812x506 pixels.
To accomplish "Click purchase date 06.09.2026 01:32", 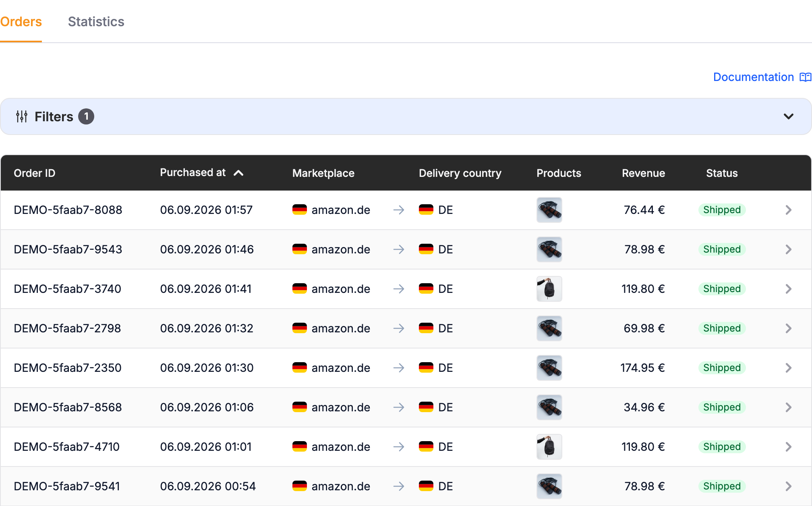I will [207, 328].
